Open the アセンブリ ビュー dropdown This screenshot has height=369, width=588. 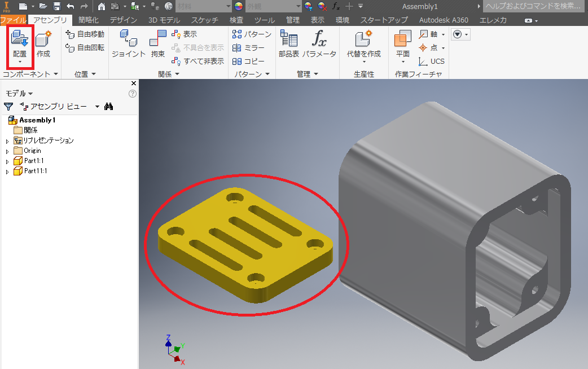pyautogui.click(x=97, y=107)
